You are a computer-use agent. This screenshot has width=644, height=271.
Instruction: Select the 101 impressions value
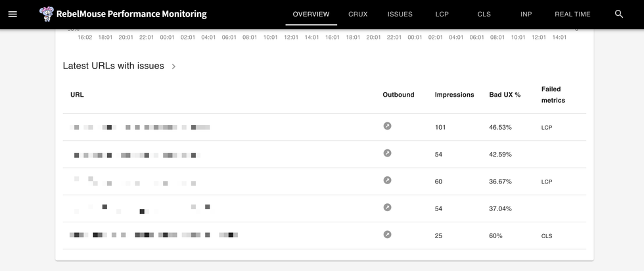pos(440,127)
